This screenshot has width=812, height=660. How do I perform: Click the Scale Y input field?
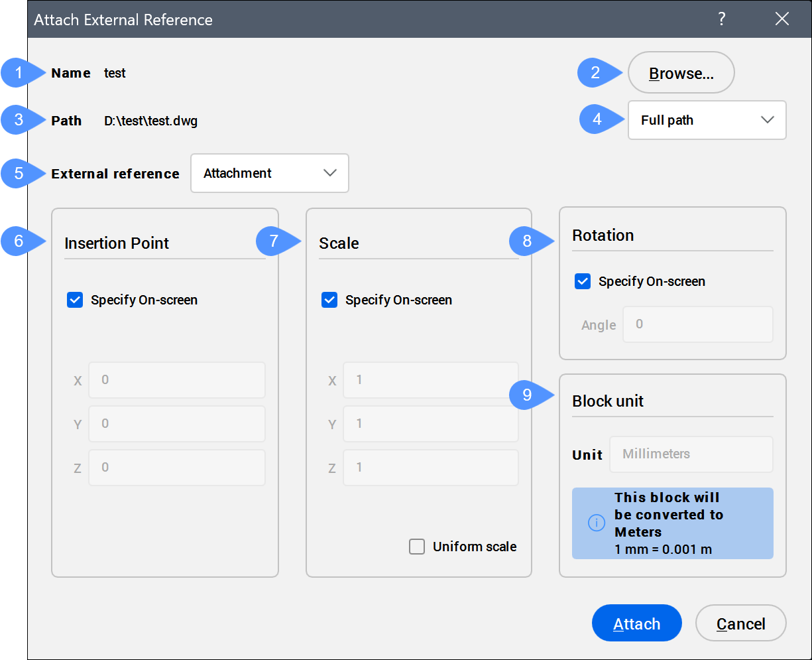pyautogui.click(x=430, y=424)
